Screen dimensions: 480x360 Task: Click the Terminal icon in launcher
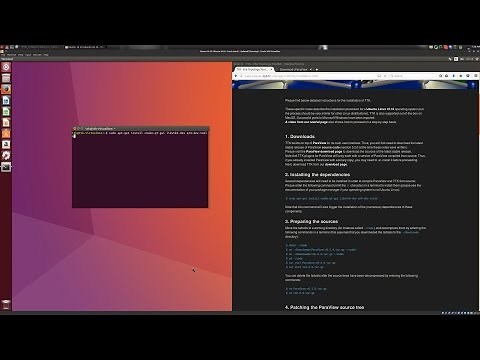point(6,166)
